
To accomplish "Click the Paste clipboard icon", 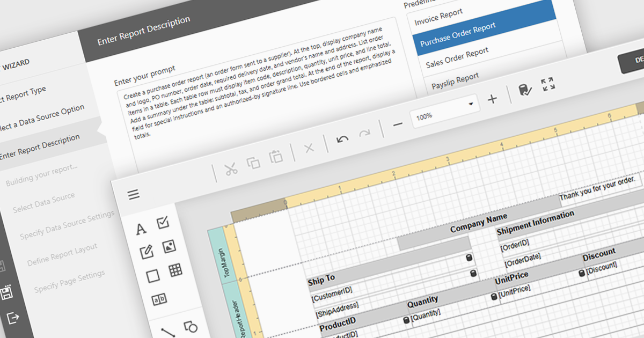I will pos(276,157).
